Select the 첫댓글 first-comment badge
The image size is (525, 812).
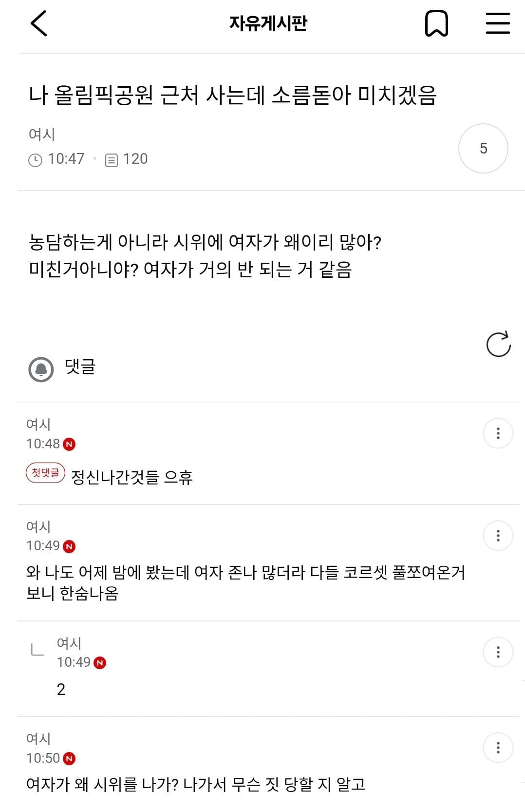tap(45, 473)
